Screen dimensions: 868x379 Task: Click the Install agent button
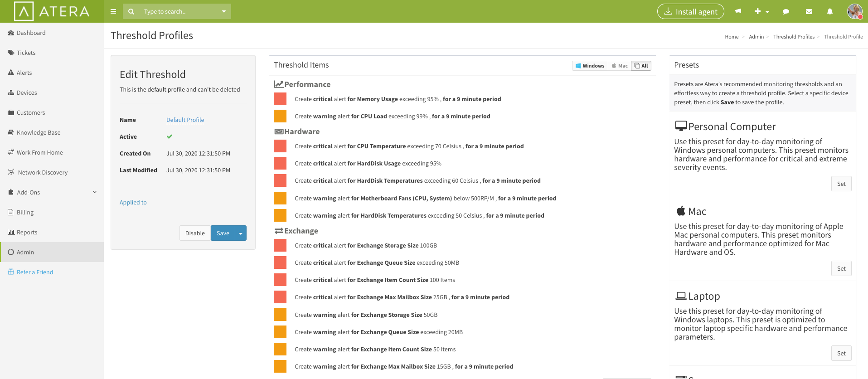click(691, 11)
